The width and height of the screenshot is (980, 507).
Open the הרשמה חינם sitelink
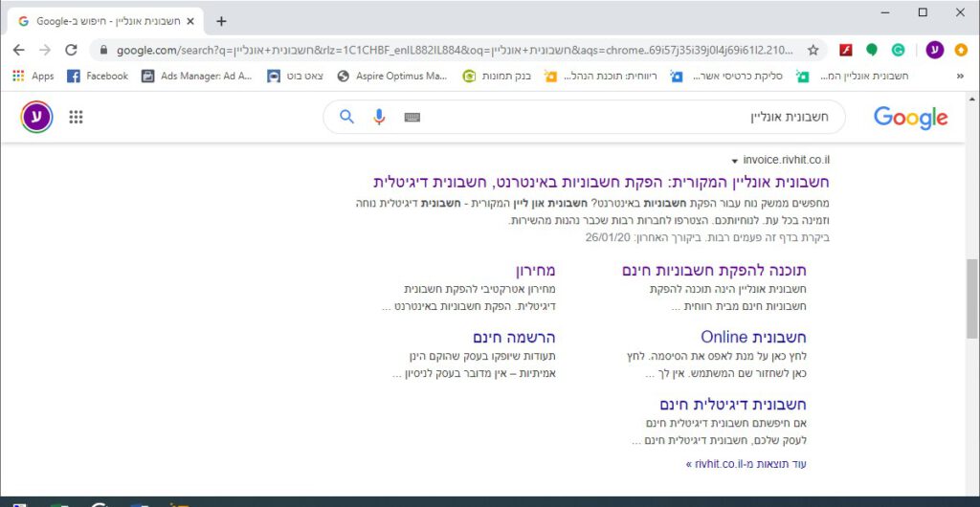pyautogui.click(x=514, y=337)
